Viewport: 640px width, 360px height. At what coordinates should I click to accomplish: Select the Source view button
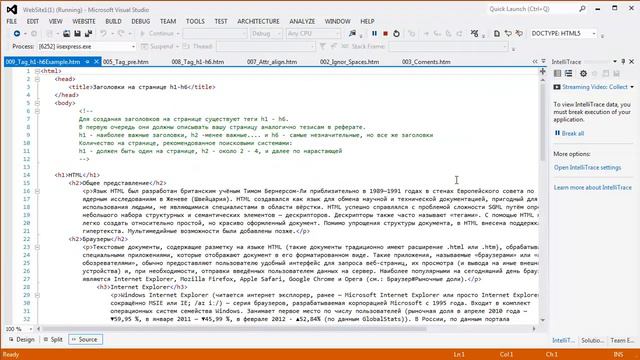click(85, 339)
